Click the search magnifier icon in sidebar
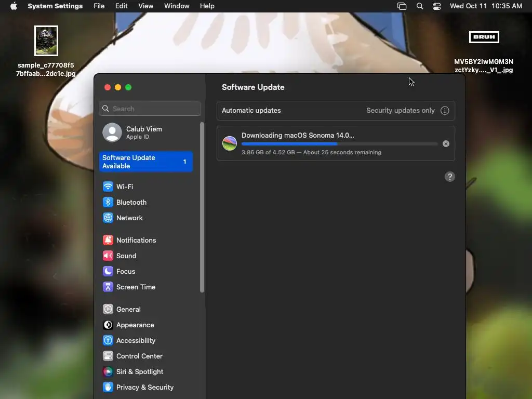532x399 pixels. (105, 109)
